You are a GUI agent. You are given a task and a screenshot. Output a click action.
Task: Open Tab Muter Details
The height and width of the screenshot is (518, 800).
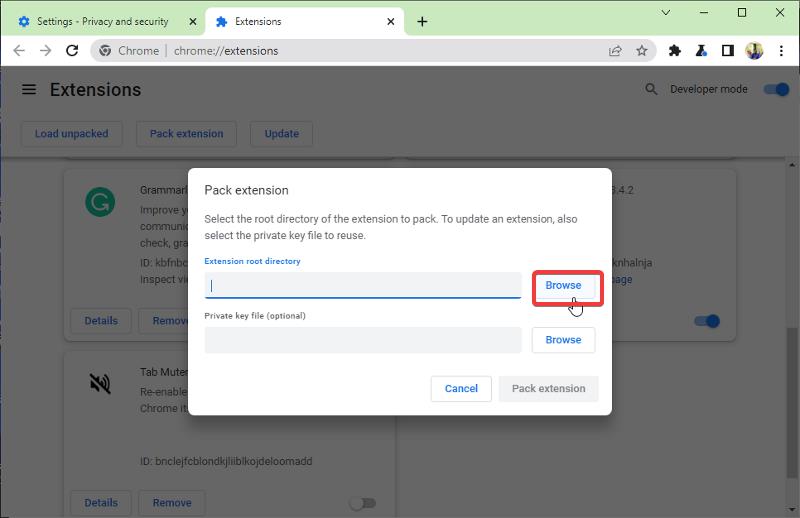[101, 503]
